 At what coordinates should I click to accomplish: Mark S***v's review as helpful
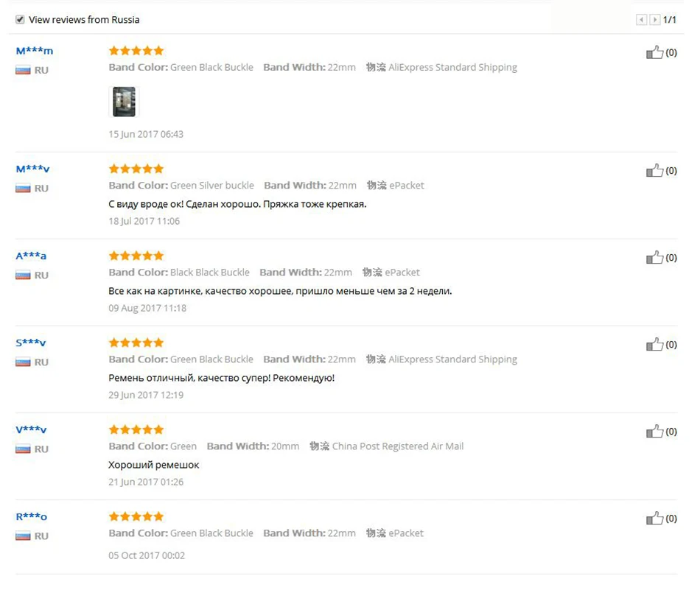(654, 345)
